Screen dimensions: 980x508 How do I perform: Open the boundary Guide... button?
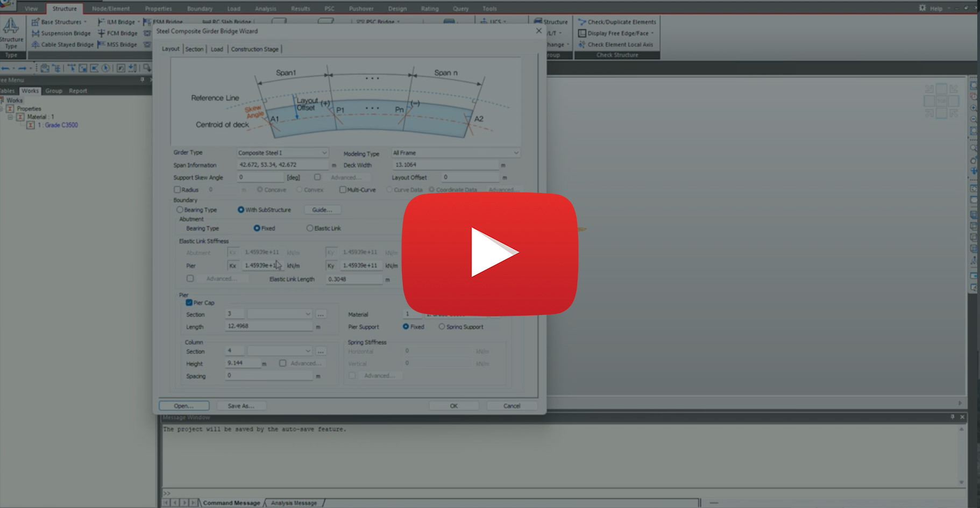point(322,210)
